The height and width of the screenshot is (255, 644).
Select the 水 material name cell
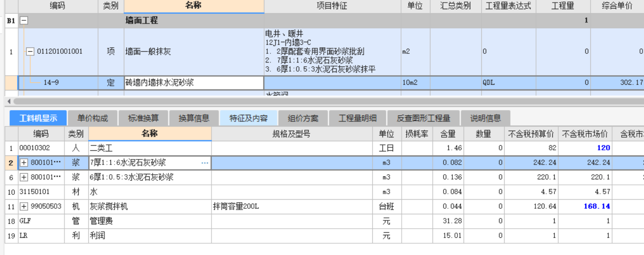[x=150, y=192]
